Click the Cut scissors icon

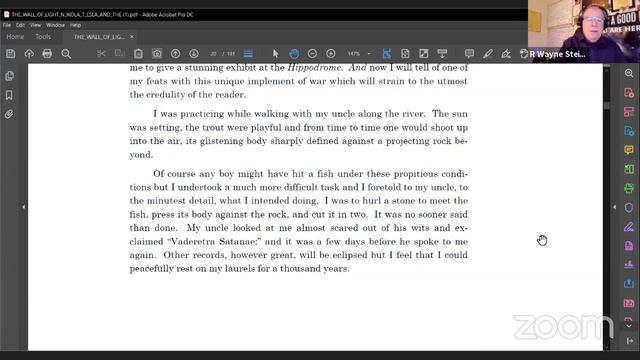(x=101, y=53)
